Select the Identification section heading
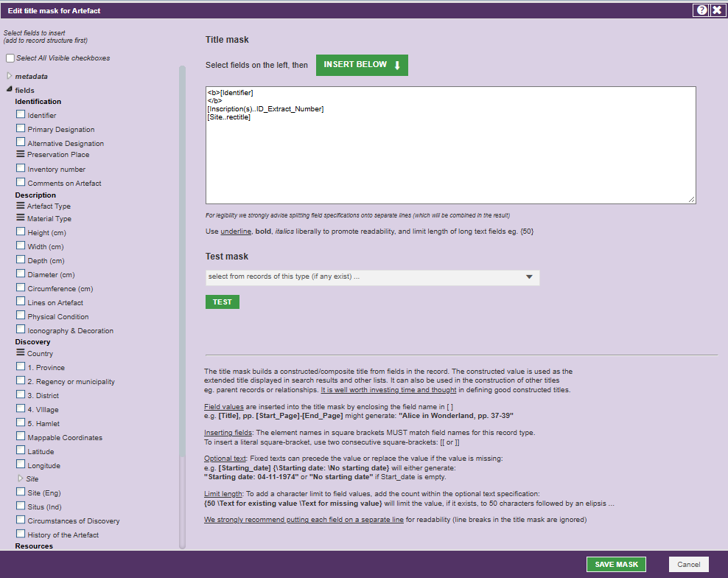Image resolution: width=728 pixels, height=578 pixels. point(38,101)
